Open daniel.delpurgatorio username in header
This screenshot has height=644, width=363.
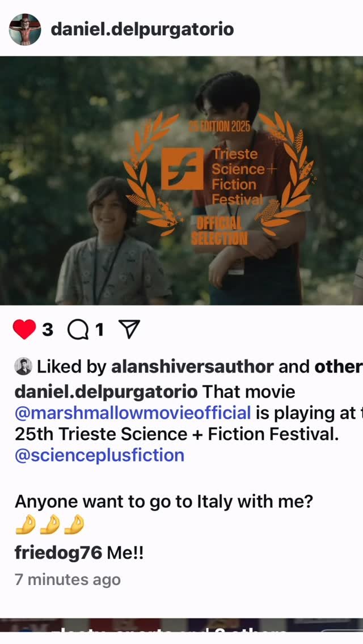pyautogui.click(x=142, y=29)
